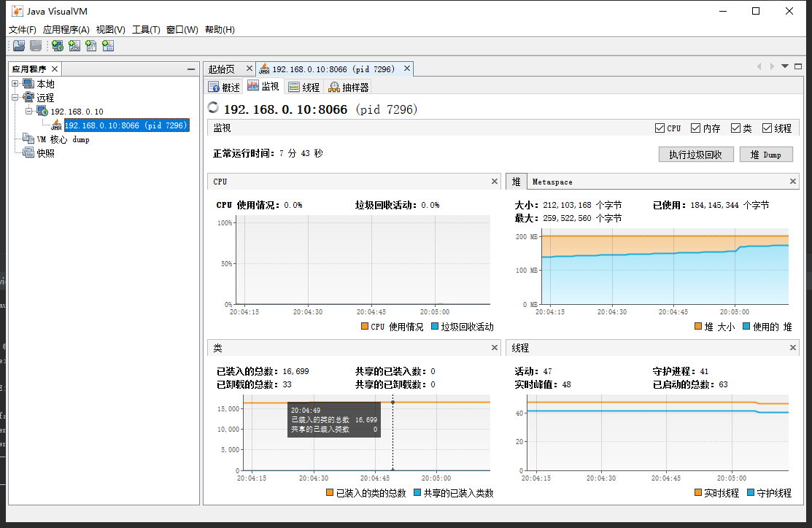812x528 pixels.
Task: Switch to the 抽样器 tab
Action: 349,87
